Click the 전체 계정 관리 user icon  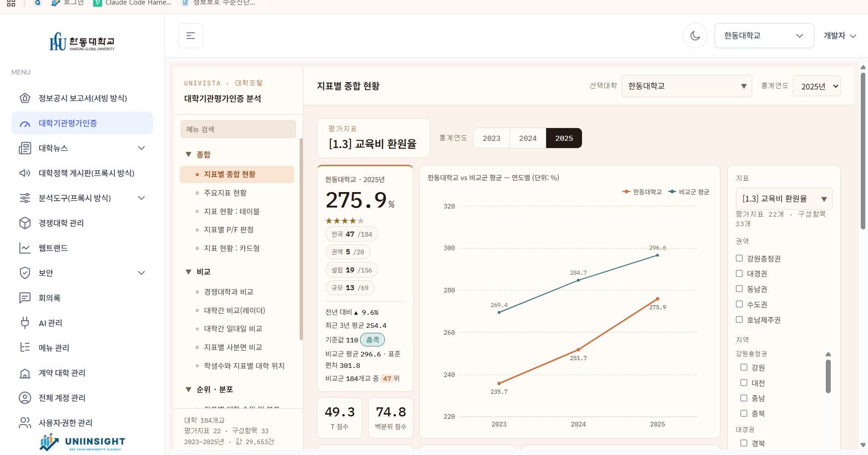tap(25, 398)
